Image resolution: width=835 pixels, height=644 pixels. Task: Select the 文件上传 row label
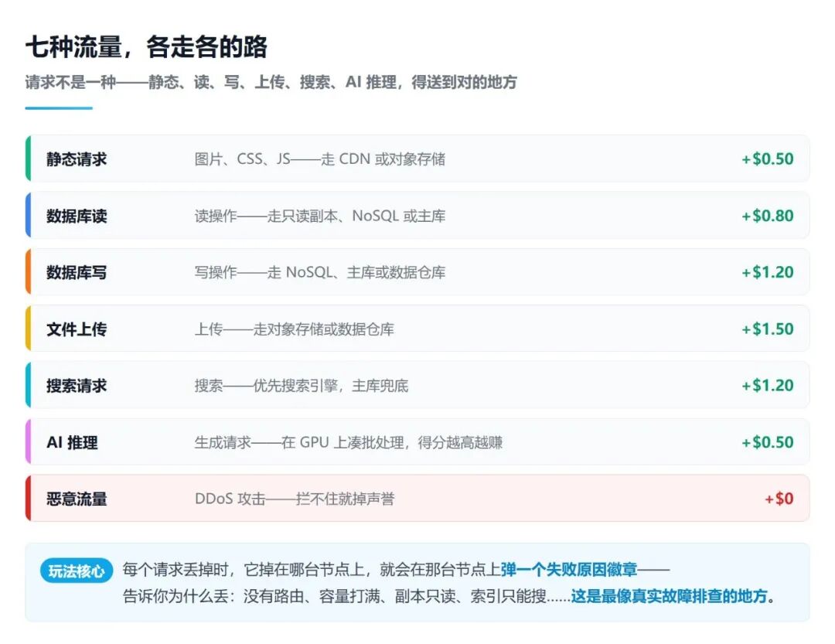tap(77, 329)
